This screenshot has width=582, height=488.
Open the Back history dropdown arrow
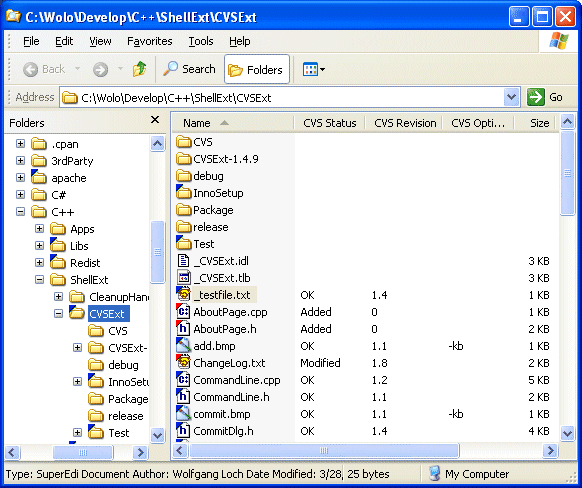tap(78, 69)
